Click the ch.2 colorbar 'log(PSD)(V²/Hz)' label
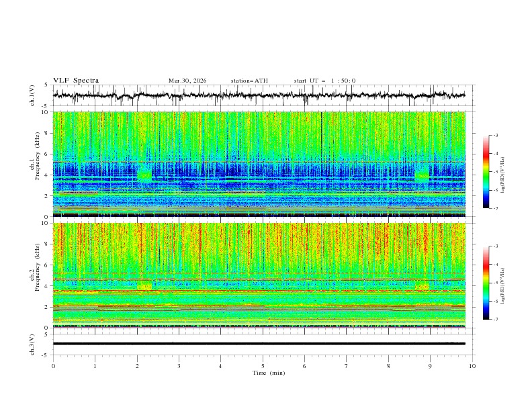The image size is (532, 411). [503, 286]
